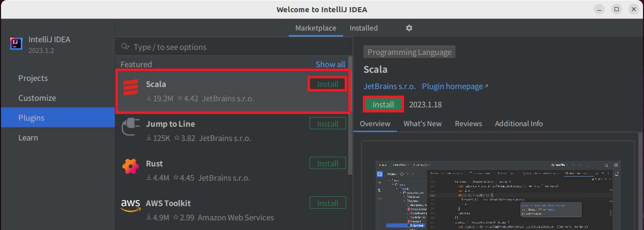Image resolution: width=644 pixels, height=230 pixels.
Task: Open the Overview tab
Action: click(375, 124)
